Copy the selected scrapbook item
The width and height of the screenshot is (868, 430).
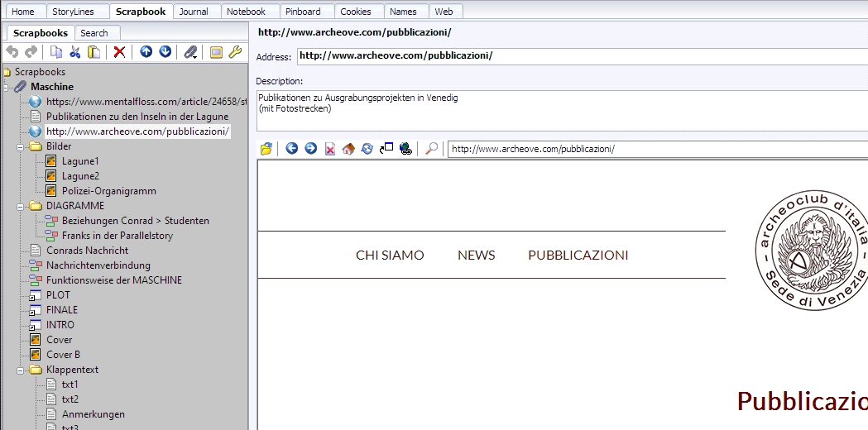[x=56, y=52]
